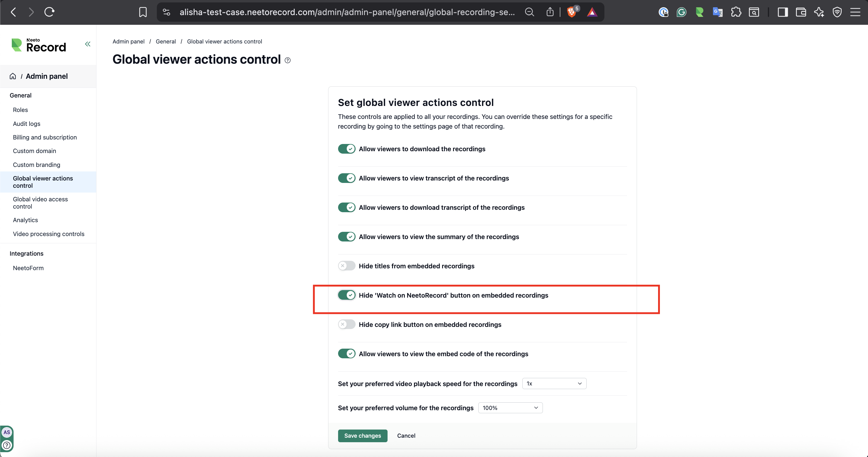Disable allow viewers to download recordings
Image resolution: width=868 pixels, height=457 pixels.
pyautogui.click(x=347, y=149)
